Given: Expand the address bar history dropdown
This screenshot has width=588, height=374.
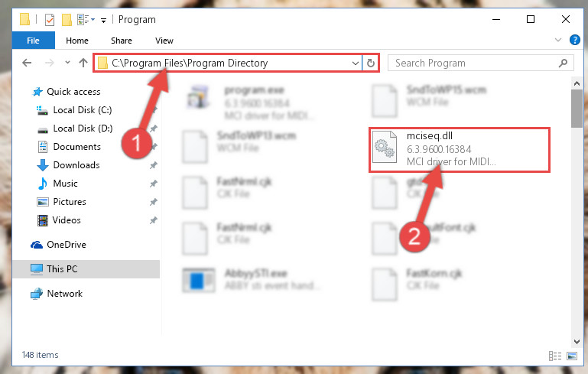Looking at the screenshot, I should point(355,63).
